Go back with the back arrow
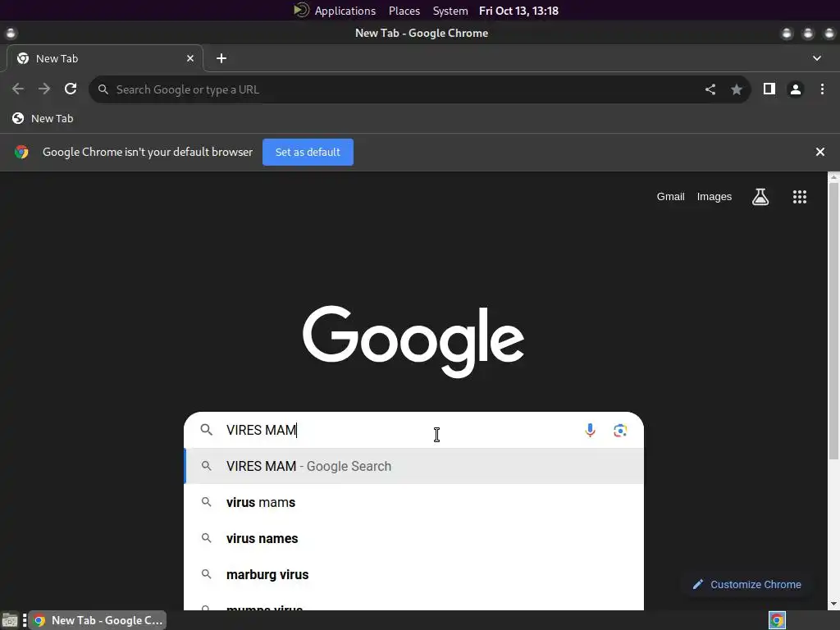The width and height of the screenshot is (840, 630). coord(18,89)
